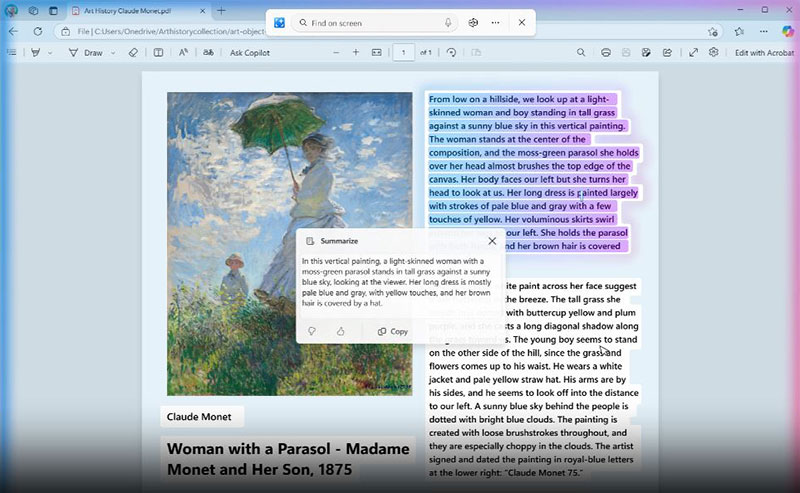
Task: Zoom in with the plus icon
Action: click(356, 53)
